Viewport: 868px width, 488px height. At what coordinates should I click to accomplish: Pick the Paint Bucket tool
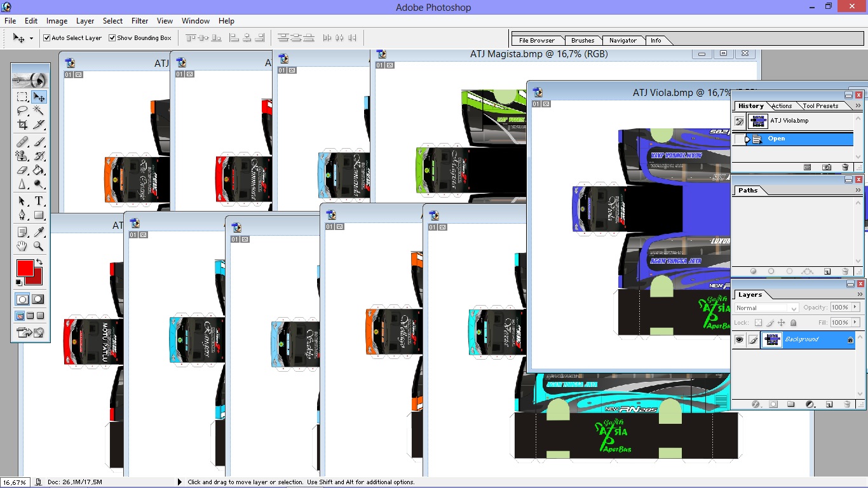coord(39,170)
